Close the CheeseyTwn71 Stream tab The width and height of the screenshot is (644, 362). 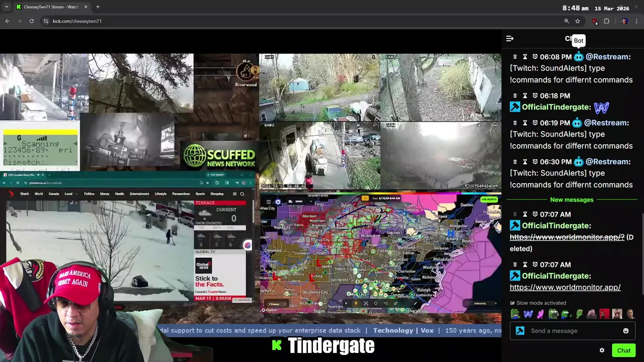click(86, 7)
